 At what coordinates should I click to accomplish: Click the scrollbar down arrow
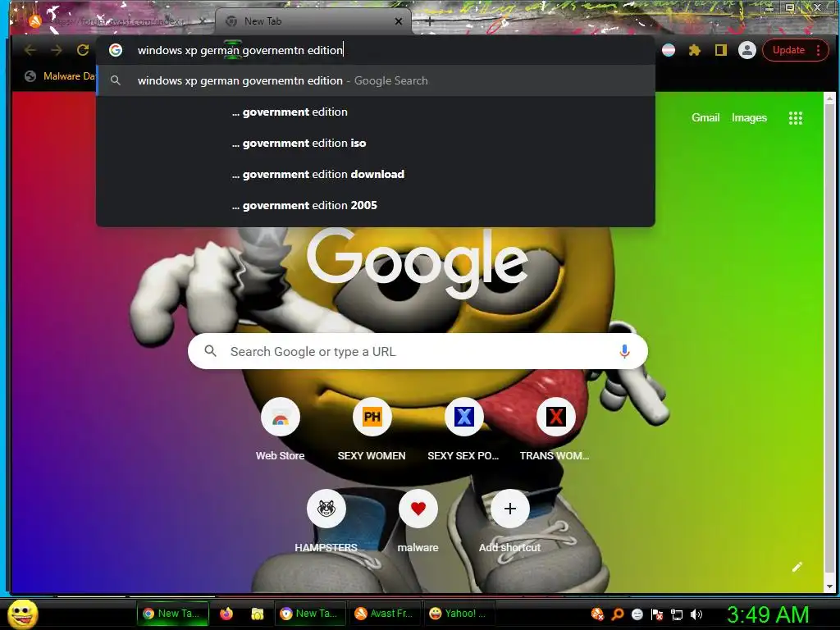[x=829, y=587]
